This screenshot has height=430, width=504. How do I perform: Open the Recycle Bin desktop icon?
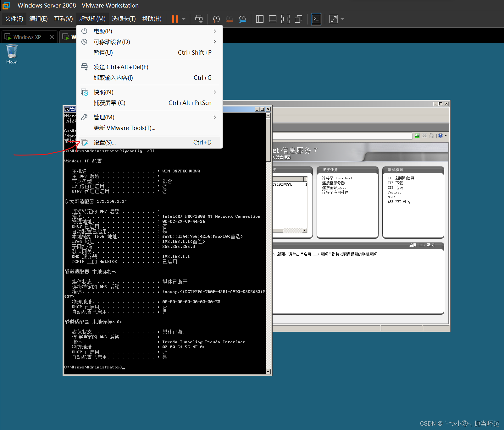point(12,54)
